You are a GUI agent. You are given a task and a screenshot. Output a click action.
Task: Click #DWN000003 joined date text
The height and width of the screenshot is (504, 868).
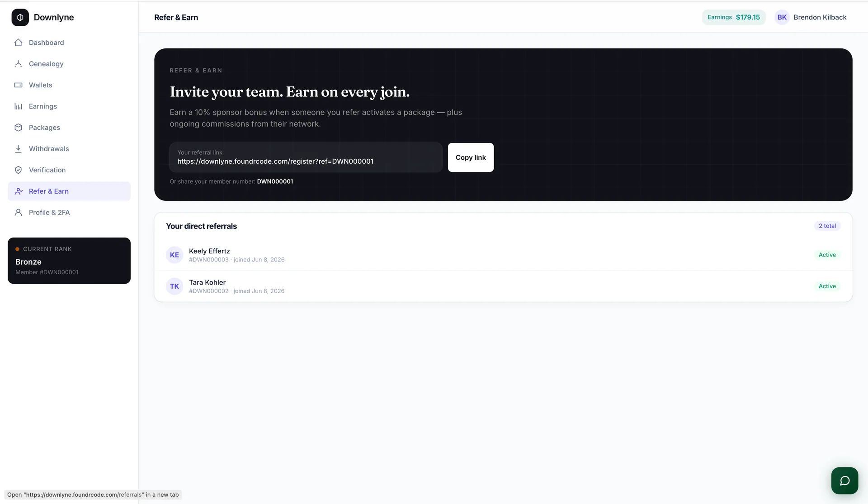click(236, 260)
